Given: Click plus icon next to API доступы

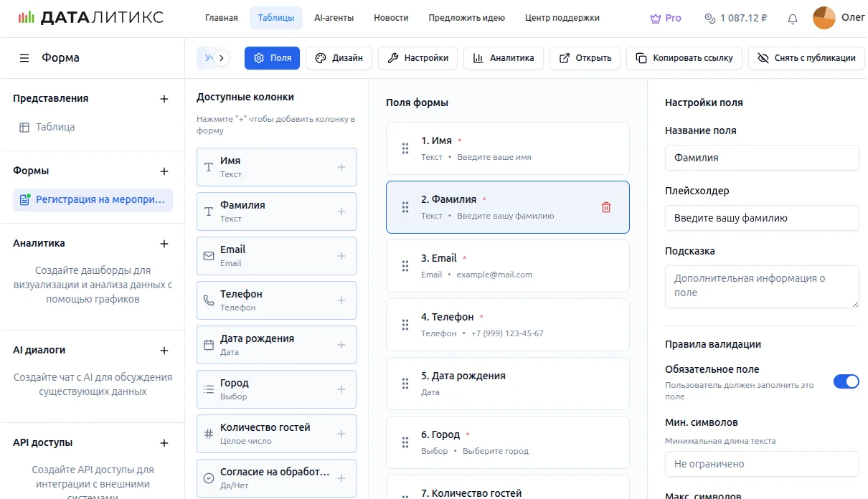Looking at the screenshot, I should [164, 443].
